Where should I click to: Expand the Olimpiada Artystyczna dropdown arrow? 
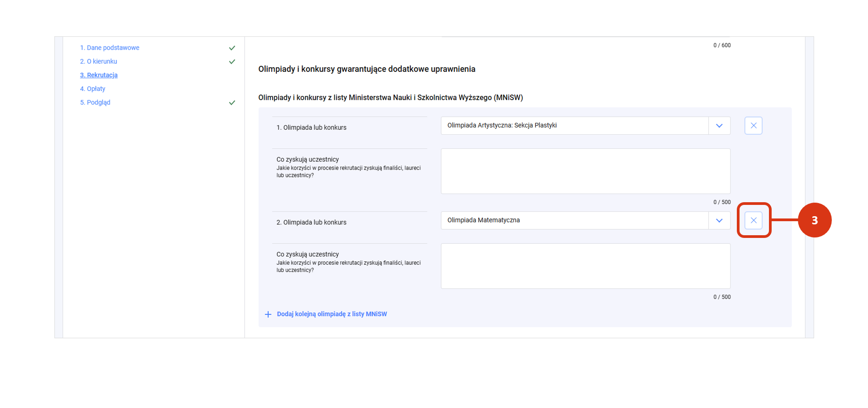point(719,126)
